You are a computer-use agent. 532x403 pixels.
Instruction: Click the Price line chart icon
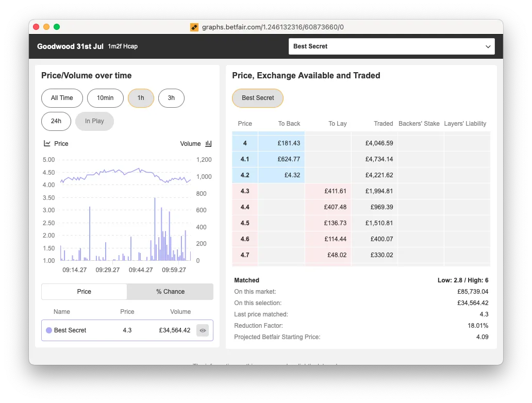point(47,143)
